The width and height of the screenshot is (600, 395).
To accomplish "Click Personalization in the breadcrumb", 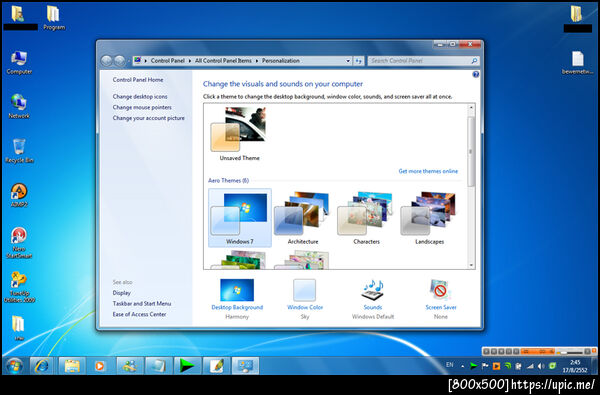I will (281, 61).
